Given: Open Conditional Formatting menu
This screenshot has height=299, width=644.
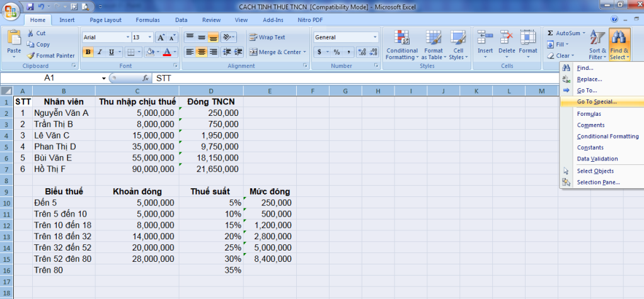Looking at the screenshot, I should pyautogui.click(x=402, y=45).
